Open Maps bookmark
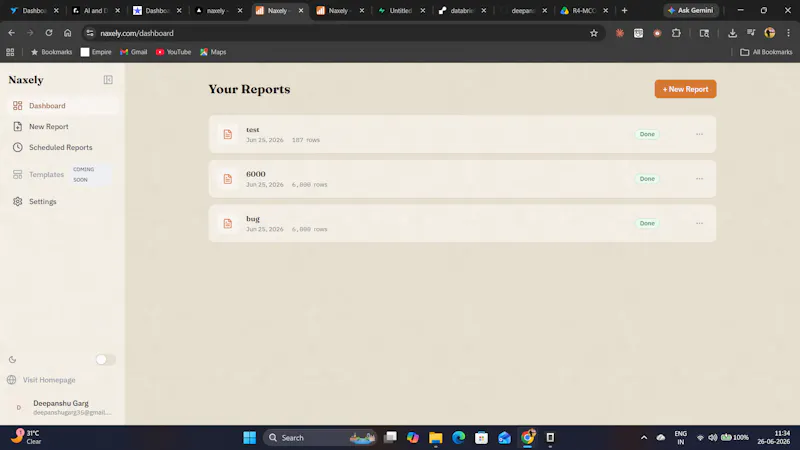This screenshot has width=800, height=450. pyautogui.click(x=213, y=52)
